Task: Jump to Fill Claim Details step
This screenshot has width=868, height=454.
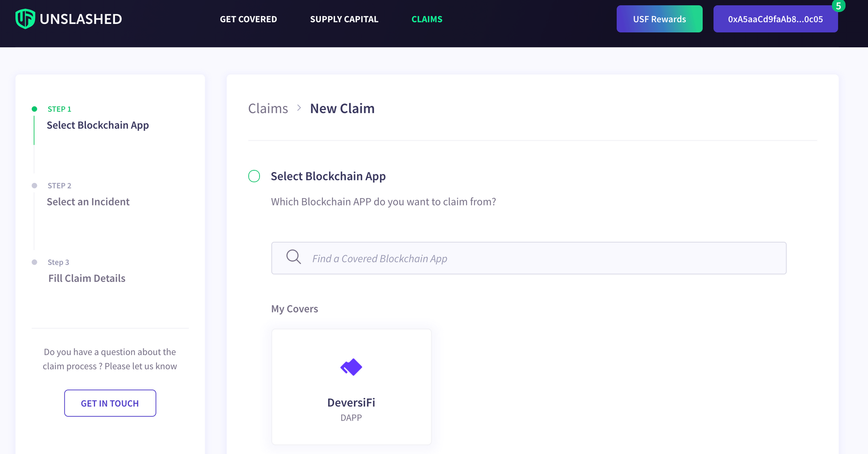Action: tap(87, 278)
